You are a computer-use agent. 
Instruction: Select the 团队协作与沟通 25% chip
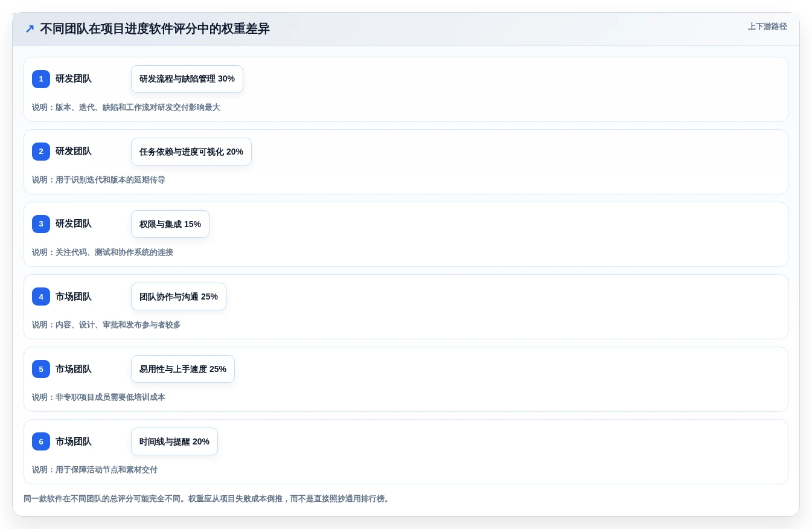coord(179,297)
